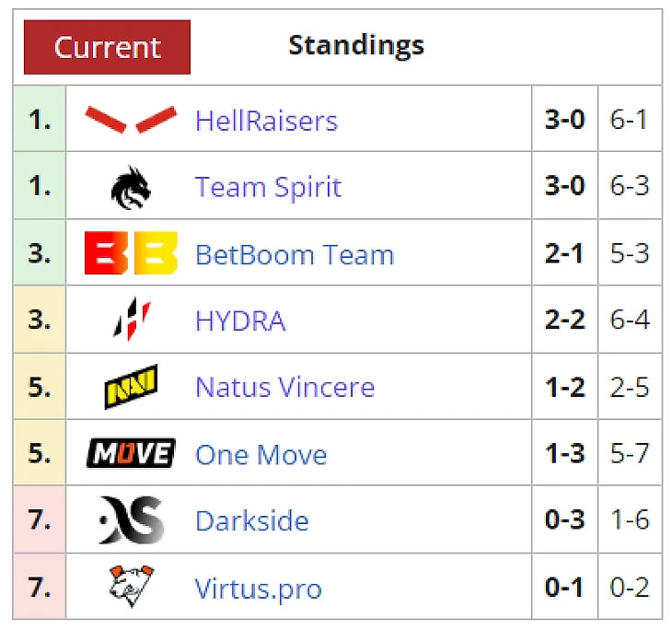This screenshot has height=630, width=672.
Task: Click Virtus.pro's 0-2 game score
Action: (630, 588)
